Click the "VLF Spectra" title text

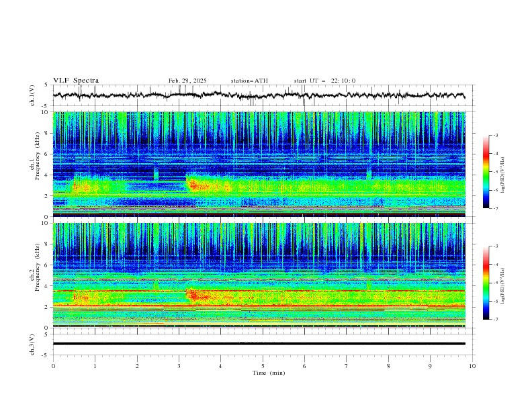(76, 81)
